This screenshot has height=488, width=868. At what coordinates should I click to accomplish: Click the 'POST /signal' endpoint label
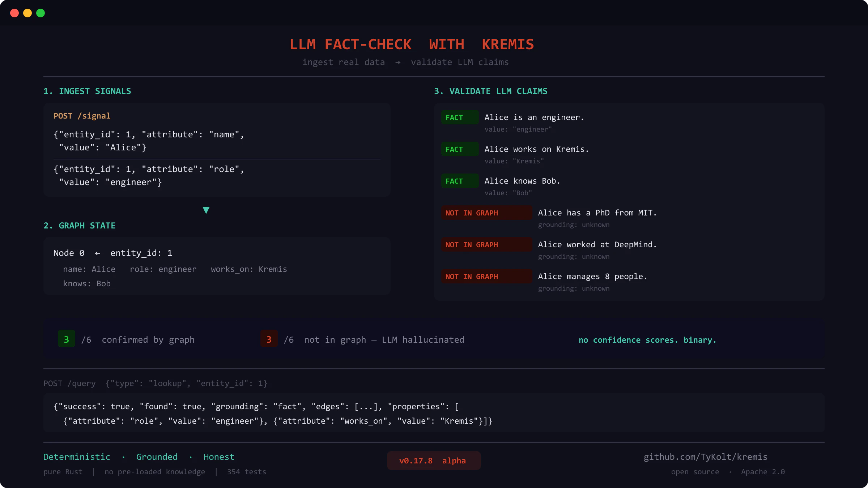tap(82, 116)
